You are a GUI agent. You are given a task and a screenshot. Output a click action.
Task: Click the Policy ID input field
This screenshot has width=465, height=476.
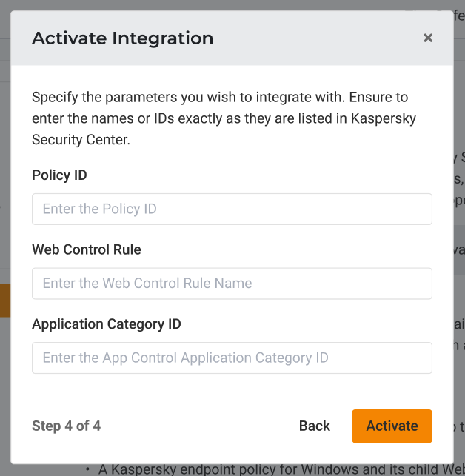[232, 209]
